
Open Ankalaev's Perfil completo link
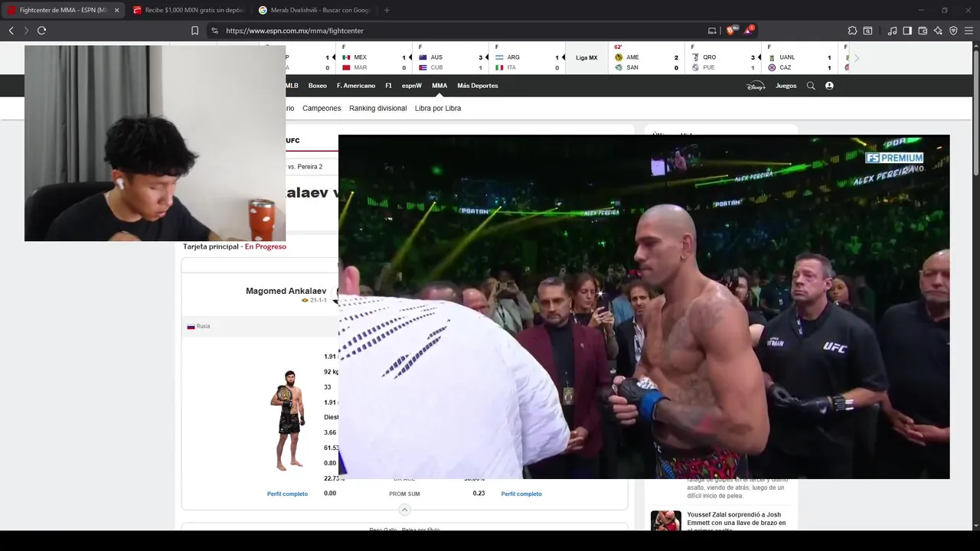click(x=287, y=494)
